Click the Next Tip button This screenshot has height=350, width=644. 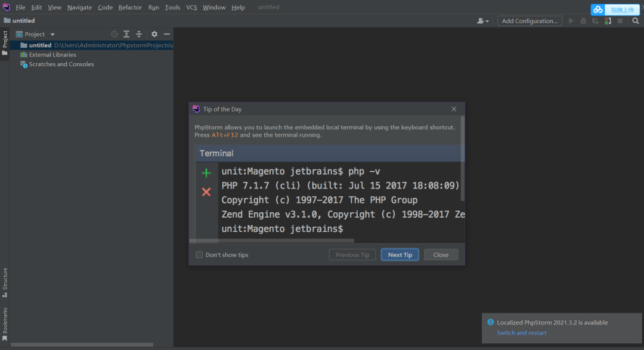(400, 255)
